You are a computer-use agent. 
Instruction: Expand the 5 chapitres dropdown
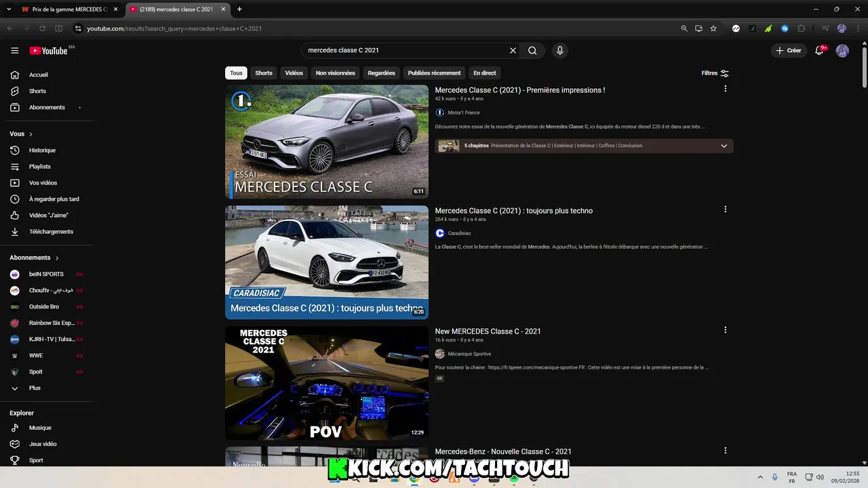pos(724,146)
